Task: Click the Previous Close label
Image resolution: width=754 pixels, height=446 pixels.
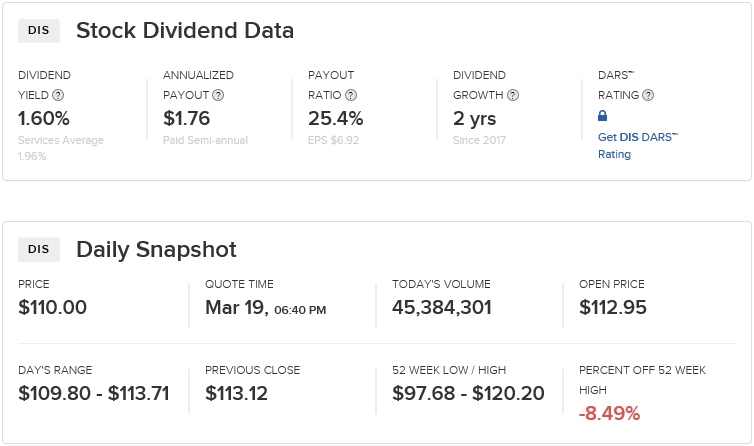Action: [x=252, y=370]
